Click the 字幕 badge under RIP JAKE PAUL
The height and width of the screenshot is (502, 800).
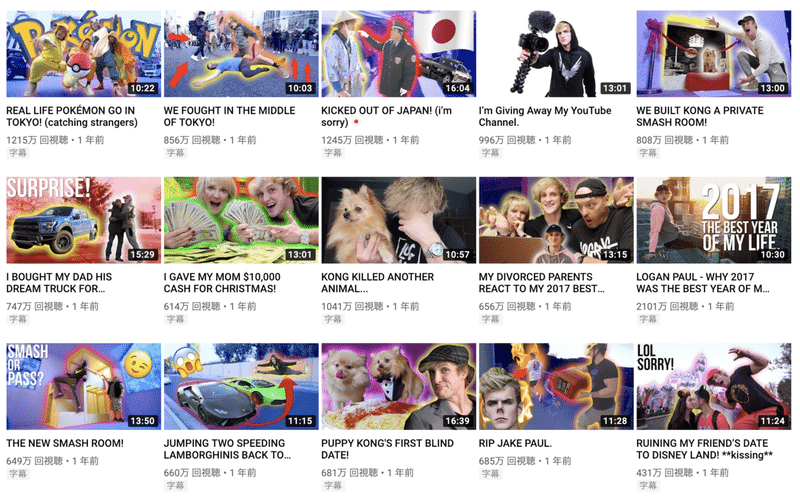[490, 473]
